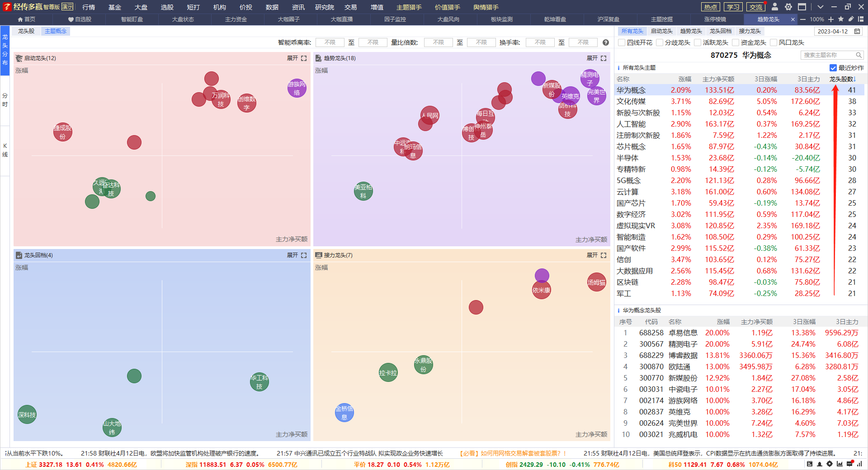Click the help question mark icon
Screen dimensions: 868x470
(x=606, y=42)
